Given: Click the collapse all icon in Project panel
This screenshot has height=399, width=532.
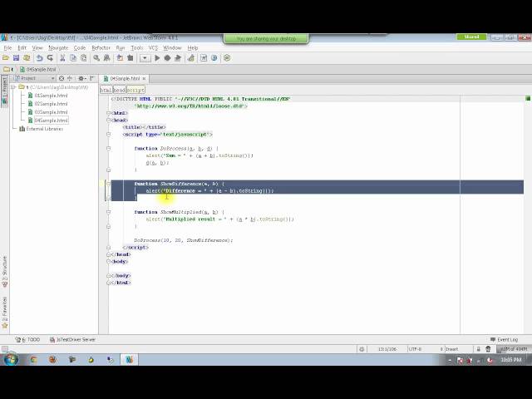Looking at the screenshot, I should pyautogui.click(x=70, y=78).
